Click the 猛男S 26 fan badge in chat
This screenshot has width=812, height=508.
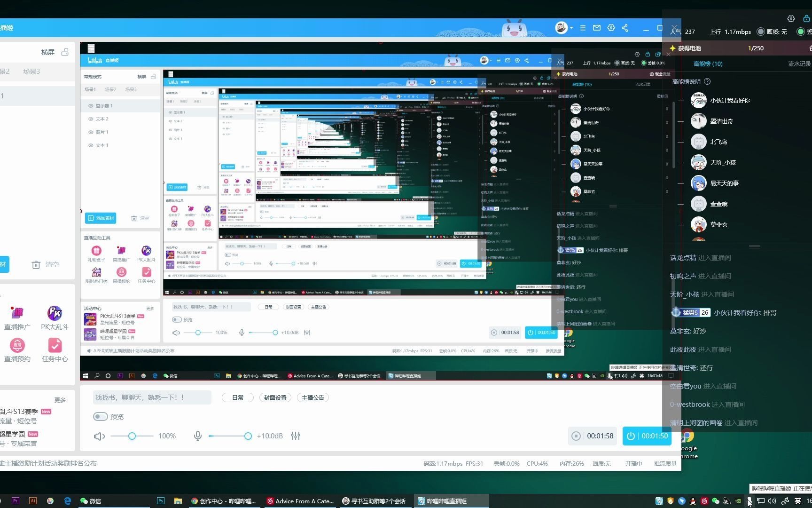[690, 313]
